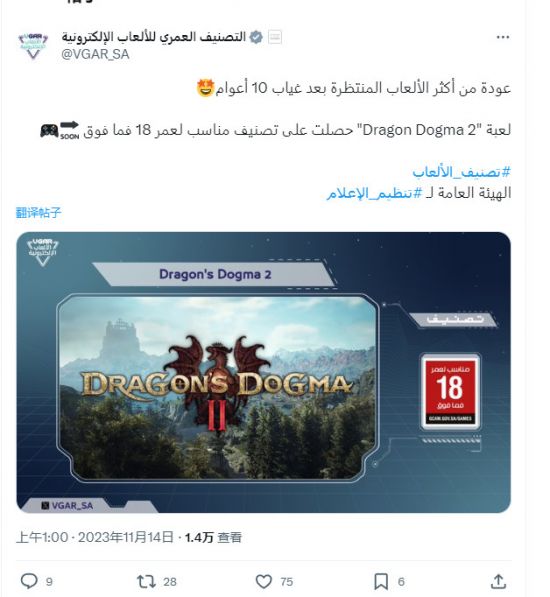Click the 翻译帖子 translate post link

tap(38, 212)
